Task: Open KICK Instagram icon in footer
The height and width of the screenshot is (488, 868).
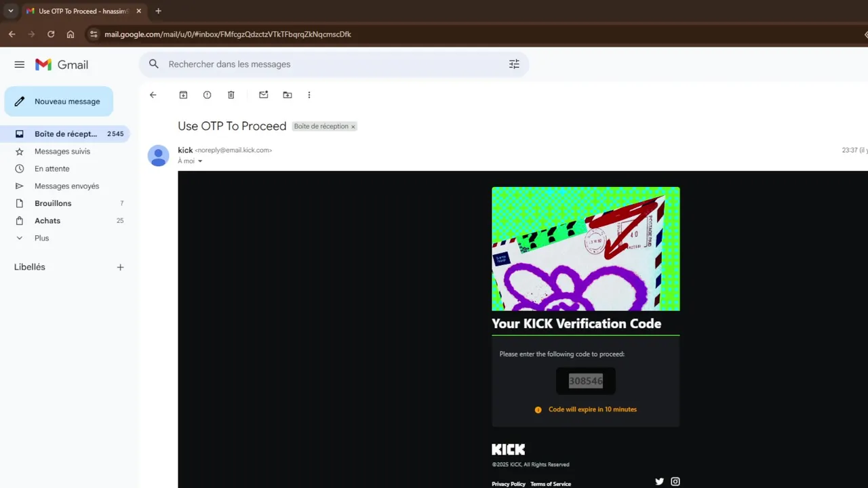Action: click(x=675, y=481)
